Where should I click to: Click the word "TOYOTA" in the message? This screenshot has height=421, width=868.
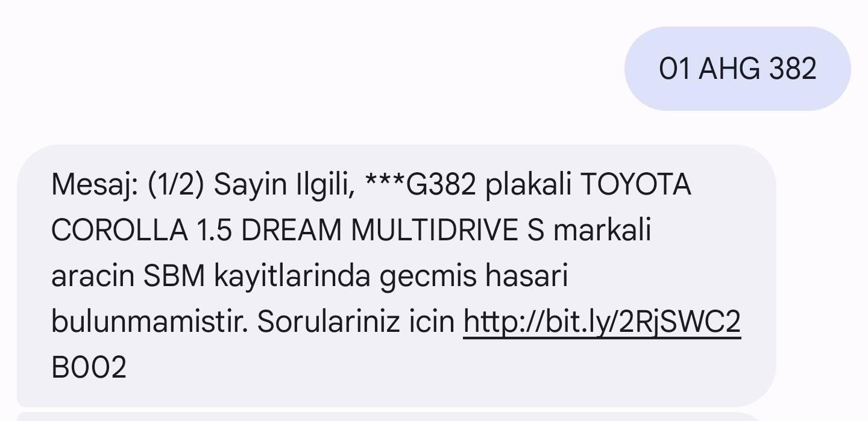[635, 184]
